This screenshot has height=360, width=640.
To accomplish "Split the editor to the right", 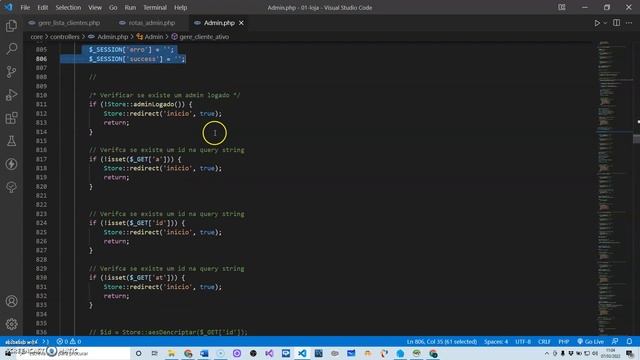I will pyautogui.click(x=616, y=23).
